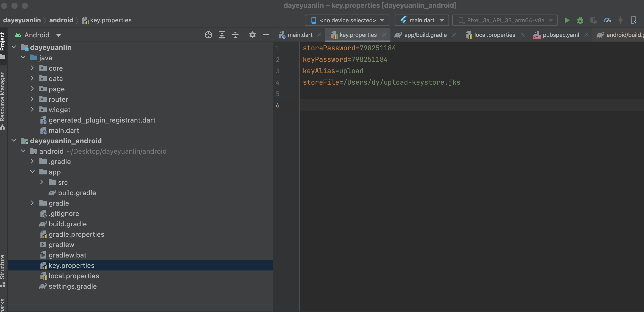
Task: Expand the data folder
Action: [x=32, y=78]
